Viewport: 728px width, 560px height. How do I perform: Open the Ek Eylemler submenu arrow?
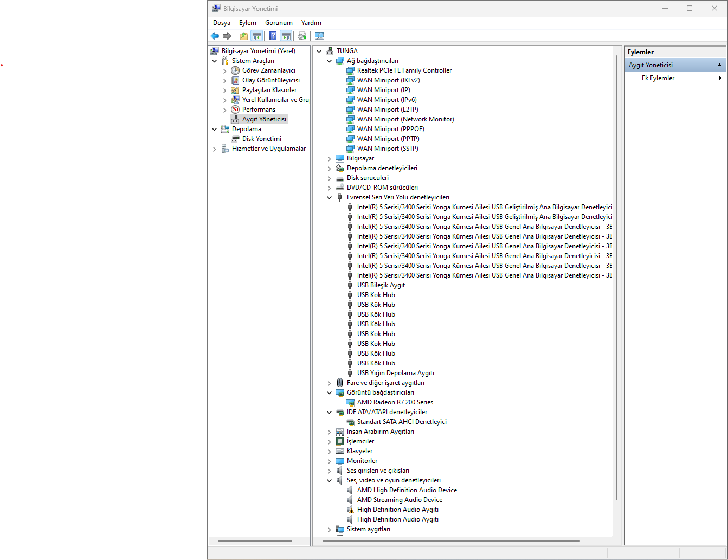coord(720,78)
